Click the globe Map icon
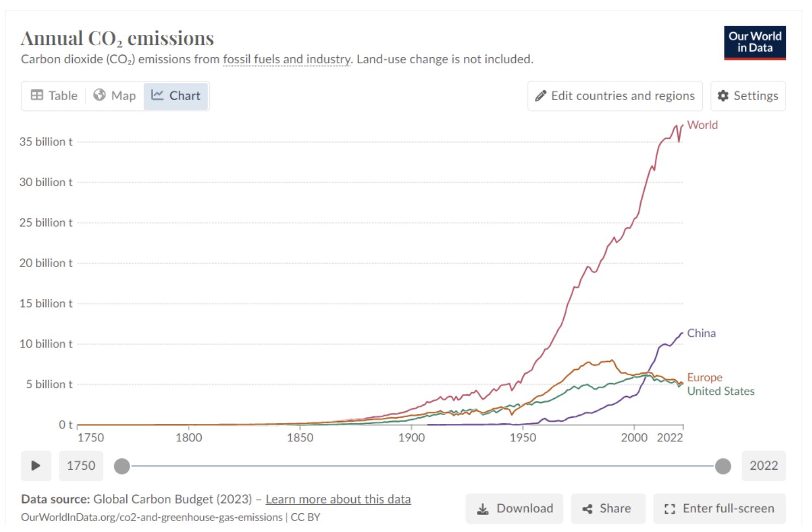 pyautogui.click(x=99, y=96)
